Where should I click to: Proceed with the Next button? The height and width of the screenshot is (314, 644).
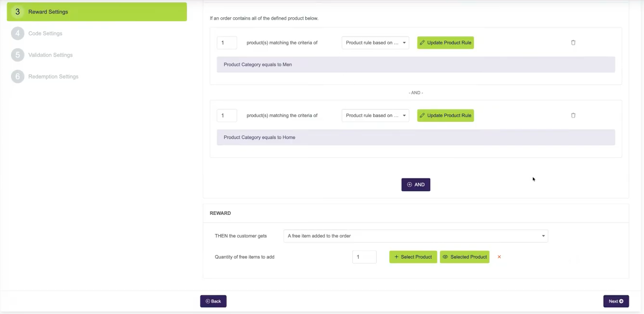coord(616,301)
